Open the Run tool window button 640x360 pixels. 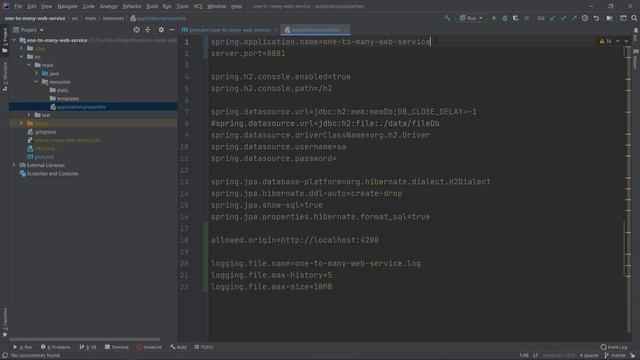click(22, 347)
